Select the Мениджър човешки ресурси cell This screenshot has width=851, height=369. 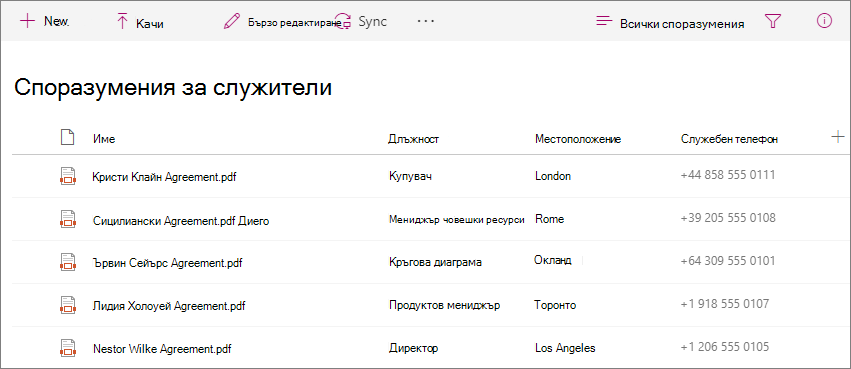click(x=456, y=219)
